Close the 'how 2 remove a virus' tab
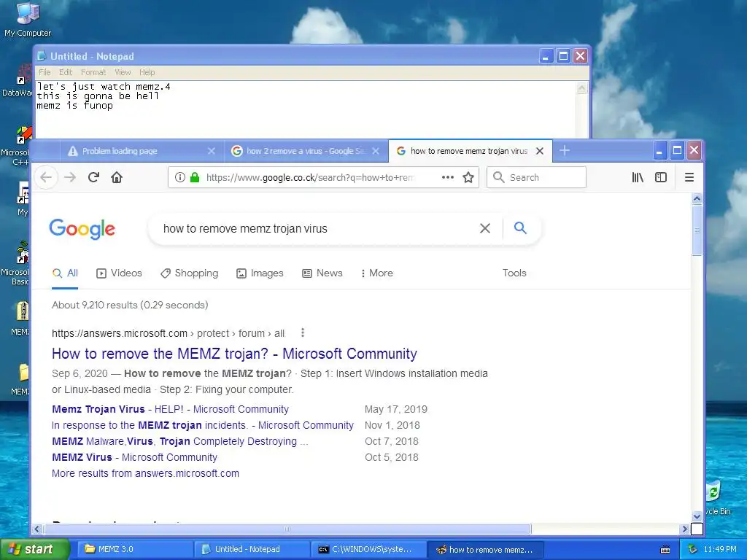747x560 pixels. point(376,151)
